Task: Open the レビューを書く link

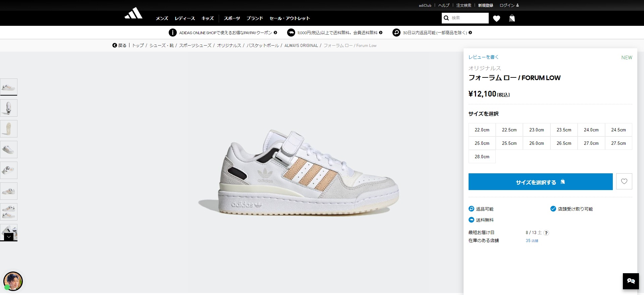Action: 483,57
